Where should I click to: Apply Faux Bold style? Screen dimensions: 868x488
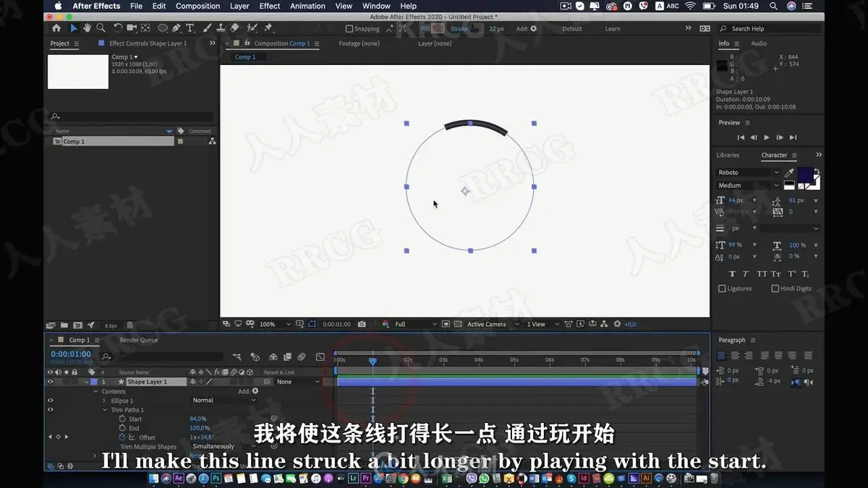pos(732,274)
